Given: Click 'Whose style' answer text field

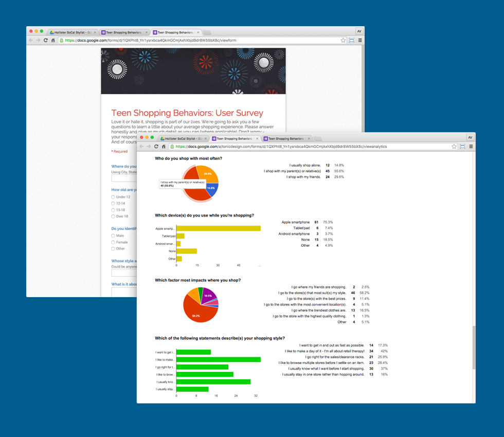Looking at the screenshot, I should point(124,273).
